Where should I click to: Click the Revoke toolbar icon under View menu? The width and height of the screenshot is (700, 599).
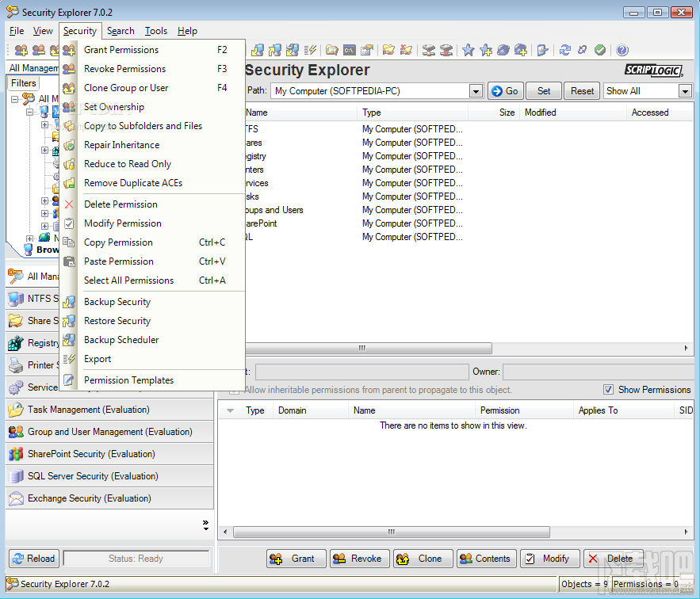[x=39, y=50]
